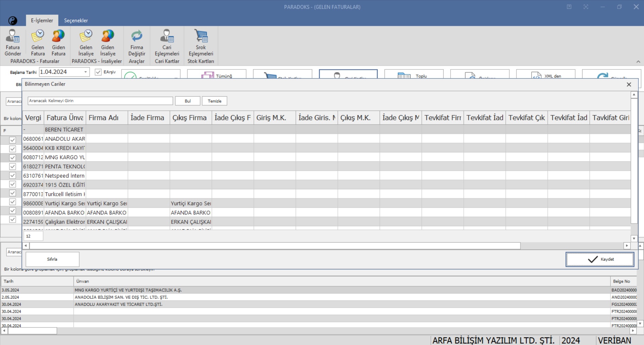Toggle checkbox beside the 6080712 MNG KARGO row
Screen dimensions: 644x345
12,157
